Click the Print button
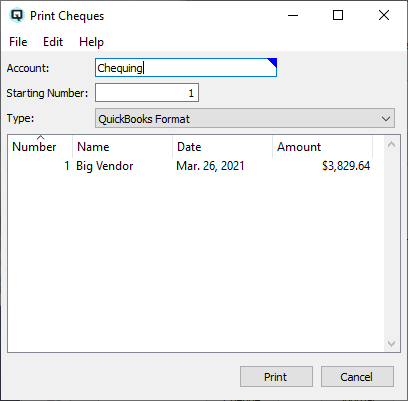 coord(276,377)
